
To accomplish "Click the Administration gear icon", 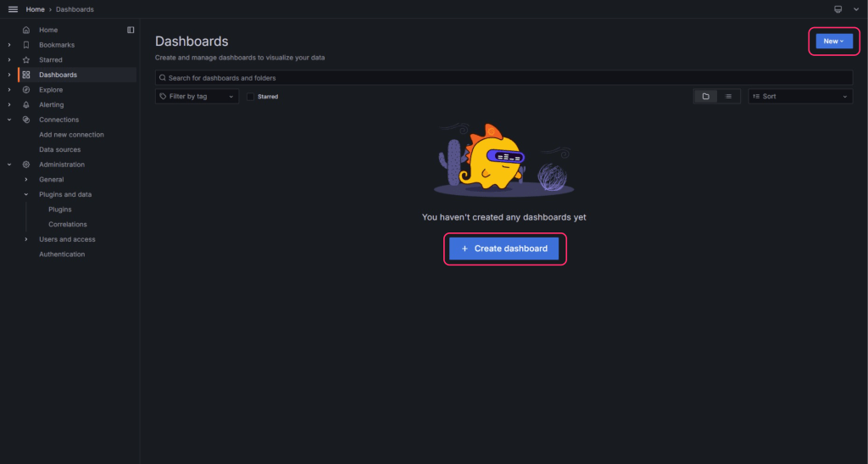I will pos(26,165).
